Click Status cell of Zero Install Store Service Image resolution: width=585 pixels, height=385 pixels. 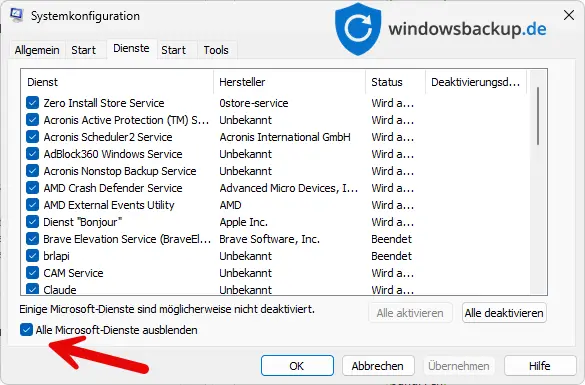392,103
